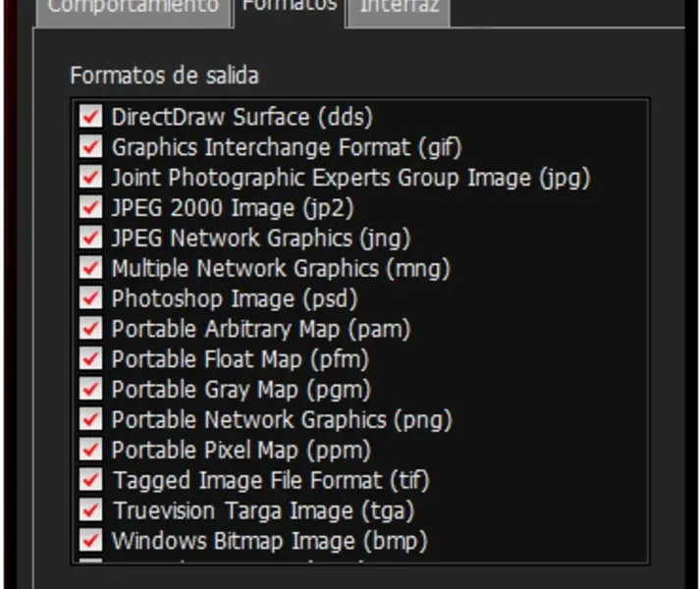Uncheck DirectDraw Surface (dds) checkbox
Viewport: 700px width, 589px height.
(x=91, y=117)
